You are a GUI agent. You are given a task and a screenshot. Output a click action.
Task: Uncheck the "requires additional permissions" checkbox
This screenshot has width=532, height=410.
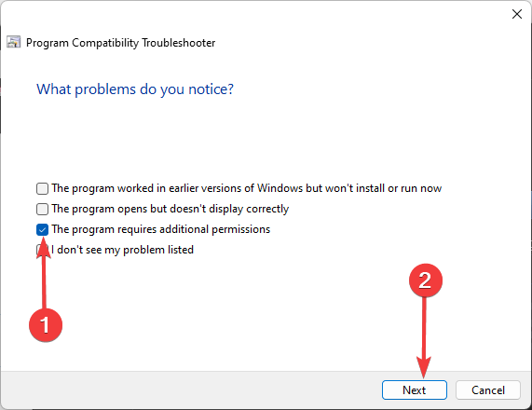click(x=42, y=230)
